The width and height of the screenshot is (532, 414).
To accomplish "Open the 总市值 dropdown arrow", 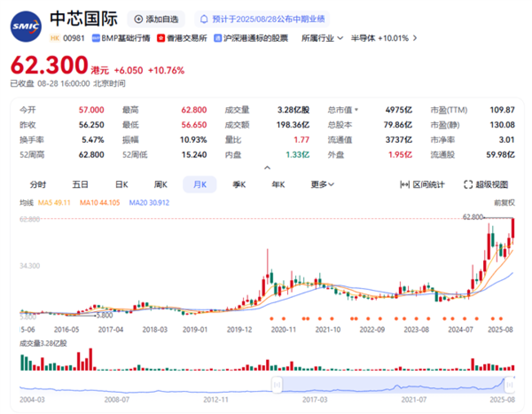I will point(356,110).
